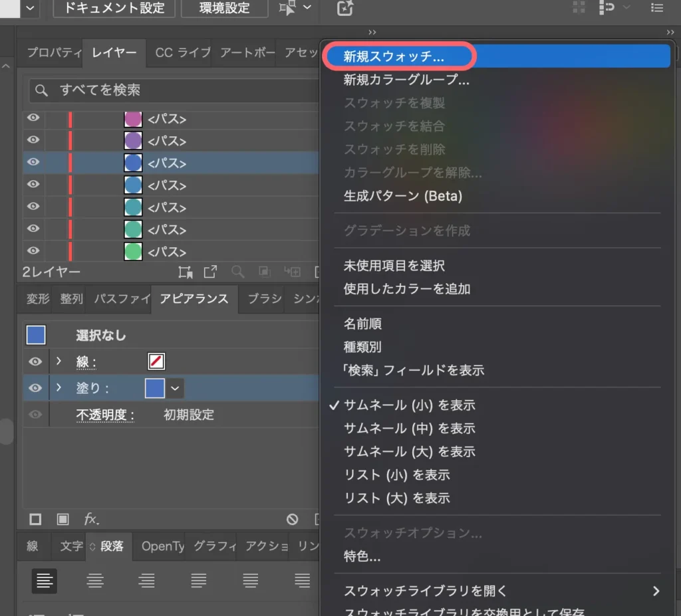
Task: Select the center align paragraph icon
Action: tap(95, 580)
